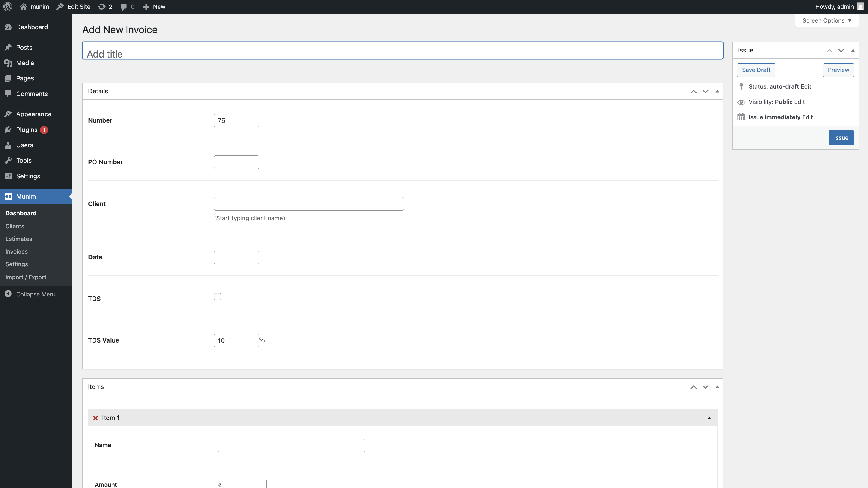Focus the Client name input field
Screen dimensions: 868x488
pyautogui.click(x=309, y=204)
